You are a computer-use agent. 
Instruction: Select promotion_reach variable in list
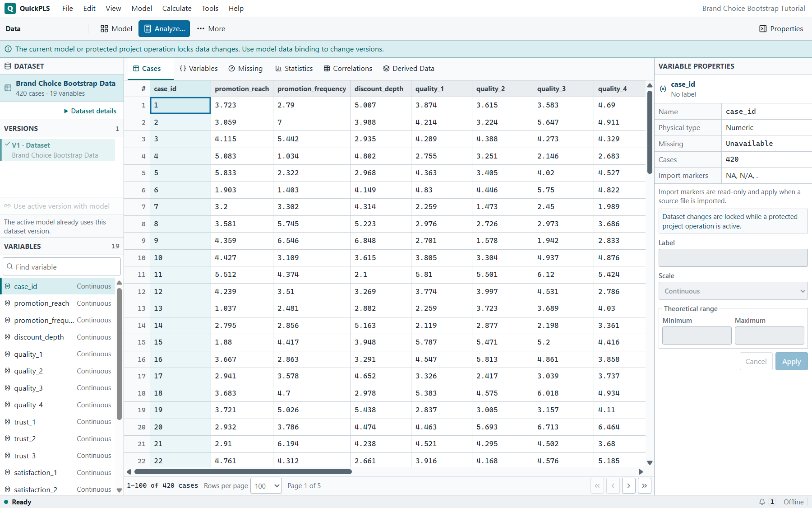point(58,303)
